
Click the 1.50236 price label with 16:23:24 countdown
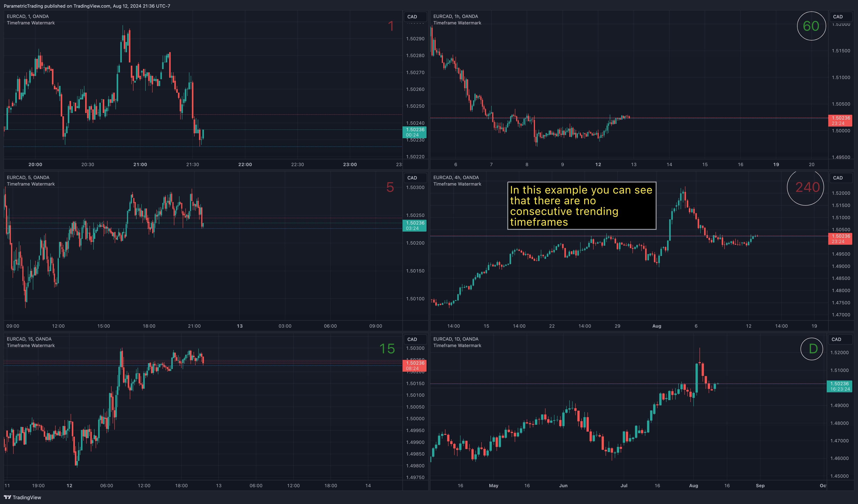[x=840, y=386]
